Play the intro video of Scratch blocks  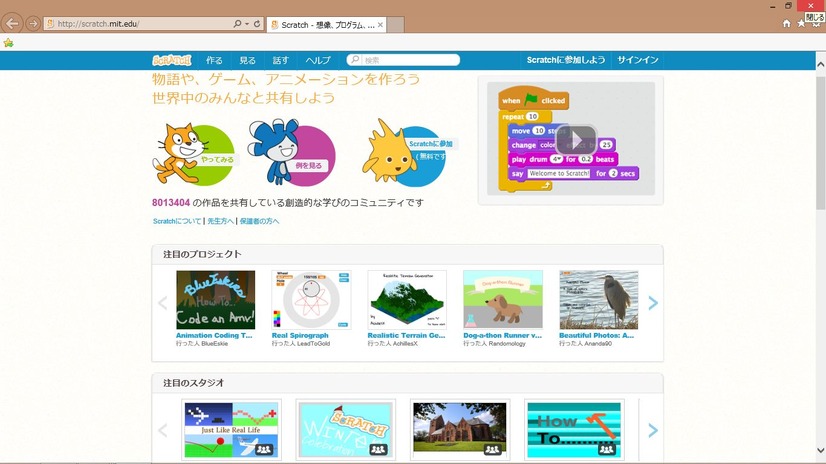(575, 138)
